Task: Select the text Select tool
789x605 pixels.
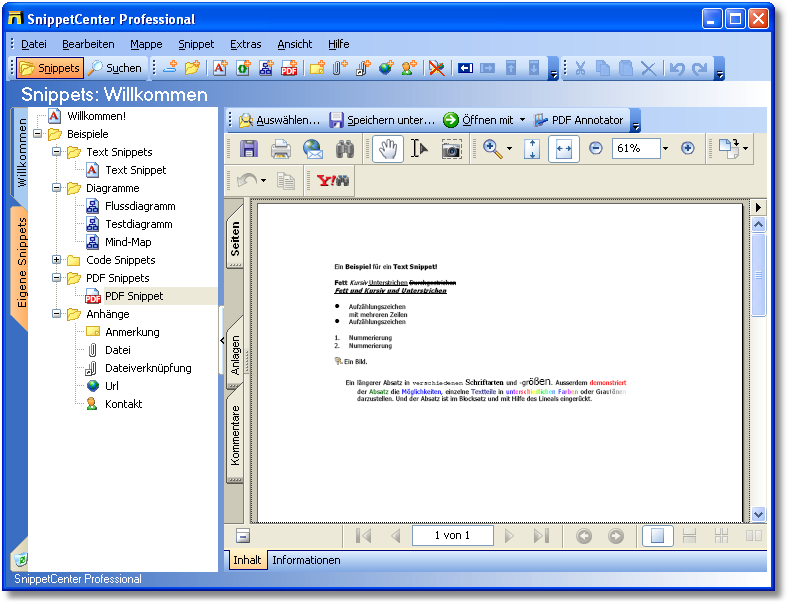Action: click(419, 149)
